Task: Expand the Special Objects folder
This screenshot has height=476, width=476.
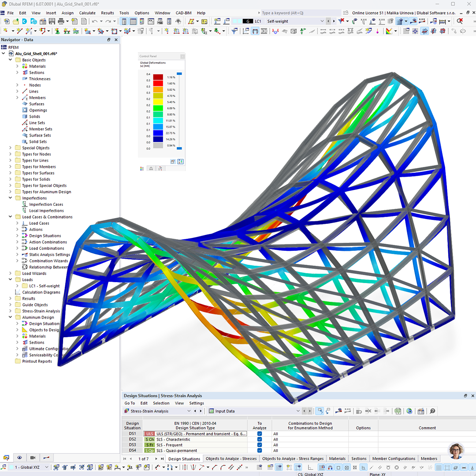Action: [x=10, y=148]
